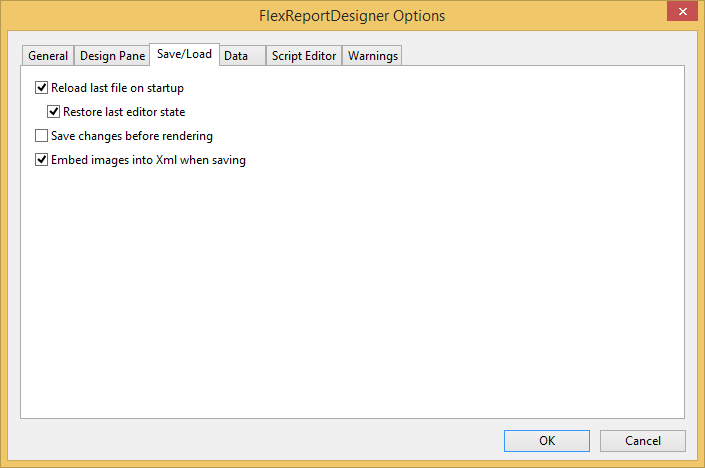Image resolution: width=705 pixels, height=468 pixels.
Task: Go to the Data tab
Action: point(236,56)
